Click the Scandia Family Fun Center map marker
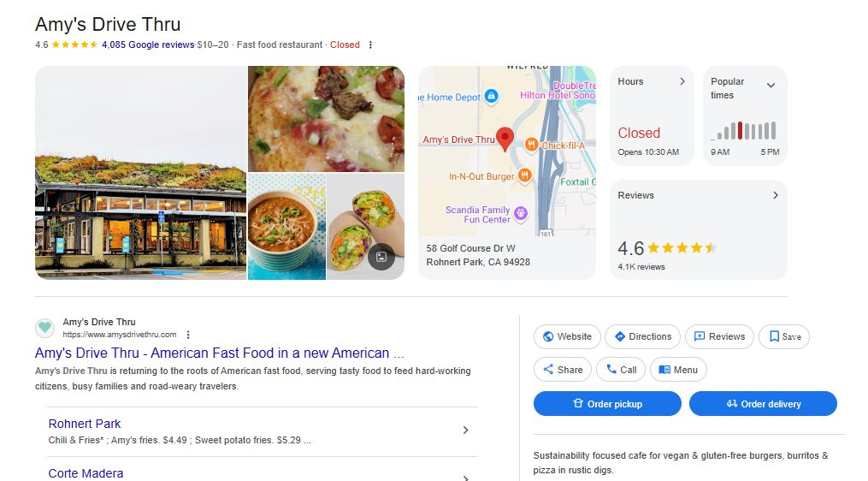Viewport: 868px width, 481px height. click(520, 211)
